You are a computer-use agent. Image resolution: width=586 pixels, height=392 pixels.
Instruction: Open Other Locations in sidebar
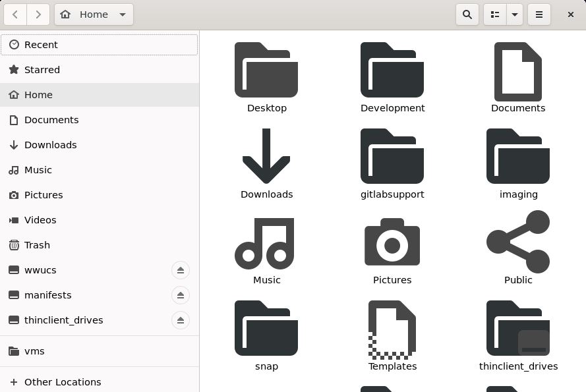pos(100,382)
